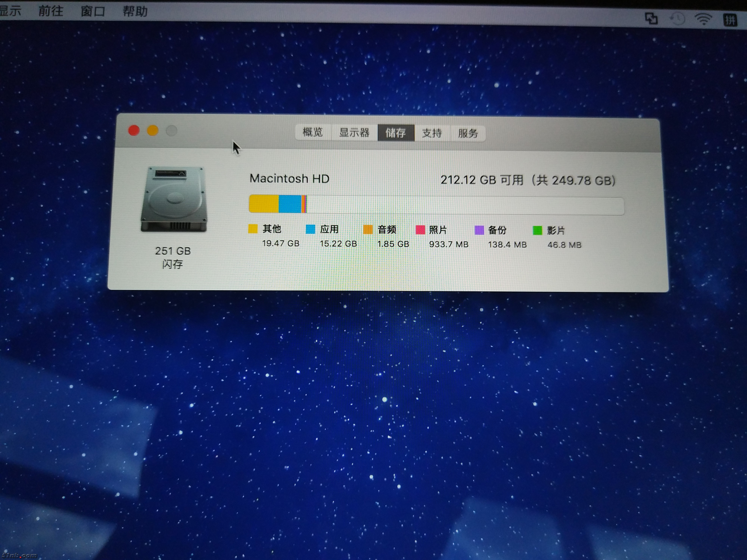This screenshot has height=560, width=747.
Task: Open the 窗口 menu
Action: coord(93,11)
